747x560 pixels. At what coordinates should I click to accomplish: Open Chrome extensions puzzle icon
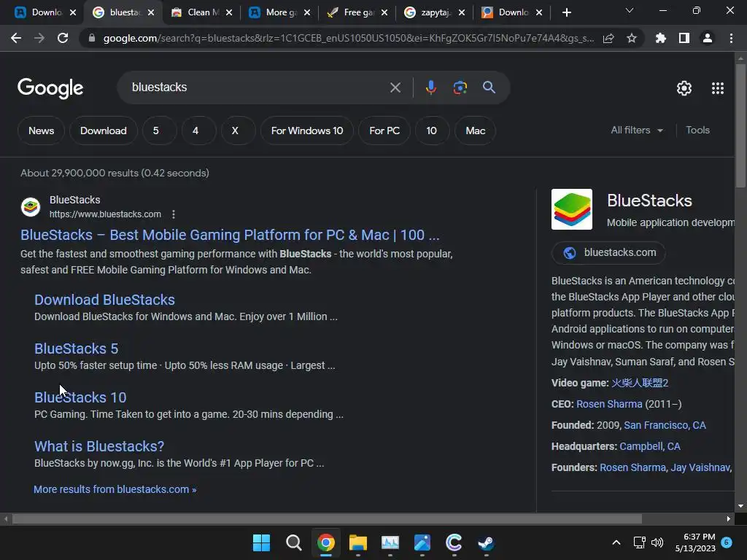point(661,38)
